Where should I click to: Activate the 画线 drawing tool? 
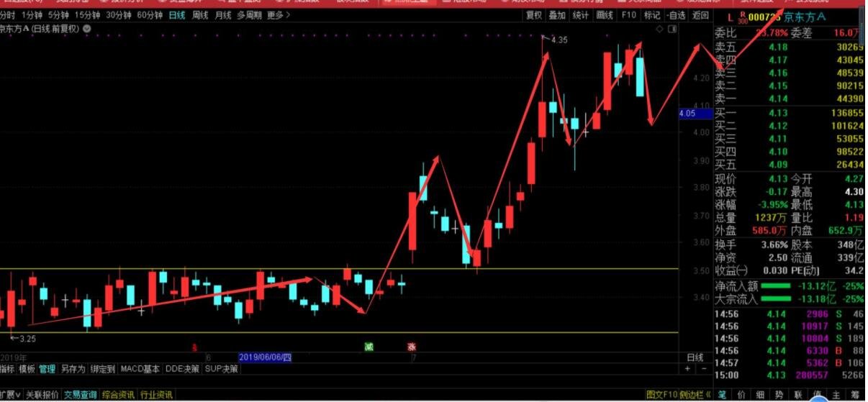click(605, 15)
